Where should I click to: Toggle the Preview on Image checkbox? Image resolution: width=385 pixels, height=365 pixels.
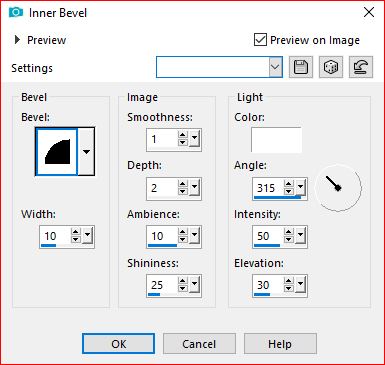coord(260,40)
